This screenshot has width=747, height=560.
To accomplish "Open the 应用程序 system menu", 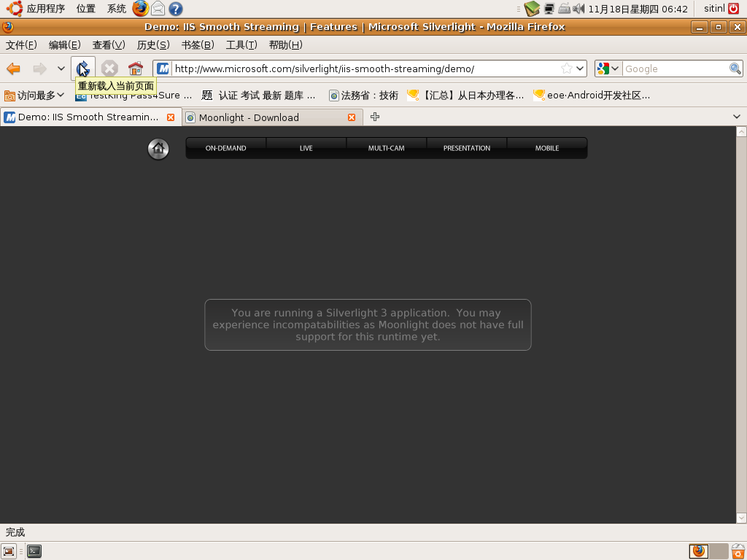I will pyautogui.click(x=37, y=9).
